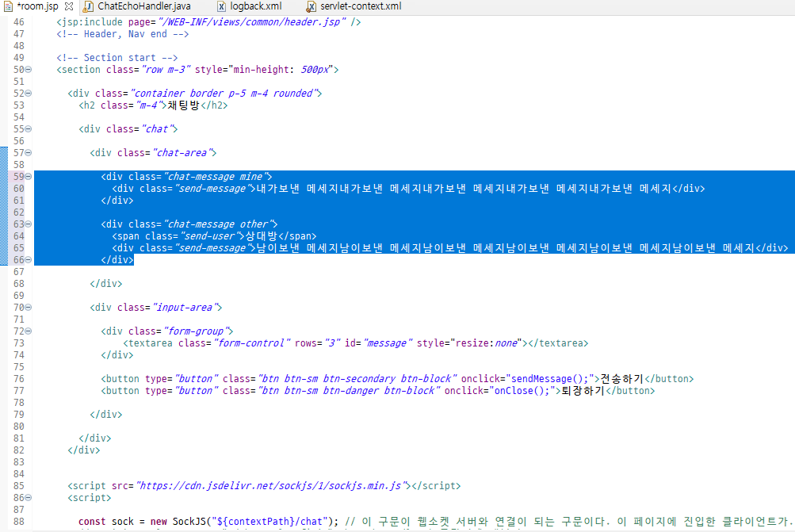Collapse the input-area div at line 70

click(x=29, y=308)
